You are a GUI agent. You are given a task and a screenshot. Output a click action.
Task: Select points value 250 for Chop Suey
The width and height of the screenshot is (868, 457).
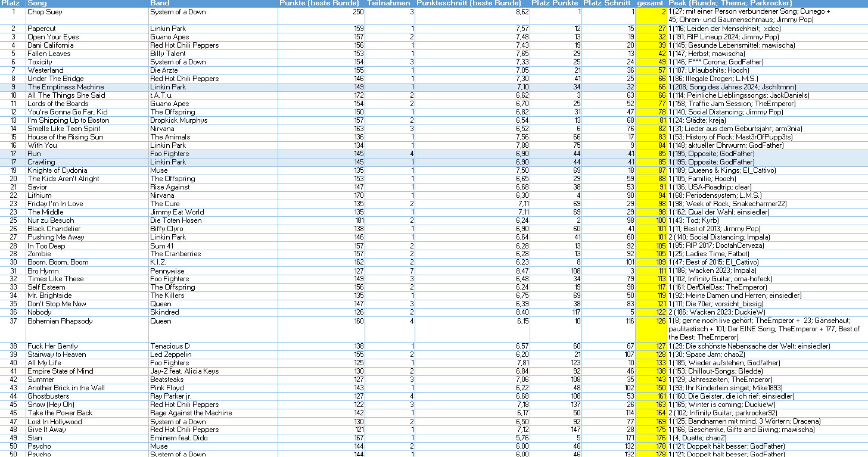(x=322, y=16)
